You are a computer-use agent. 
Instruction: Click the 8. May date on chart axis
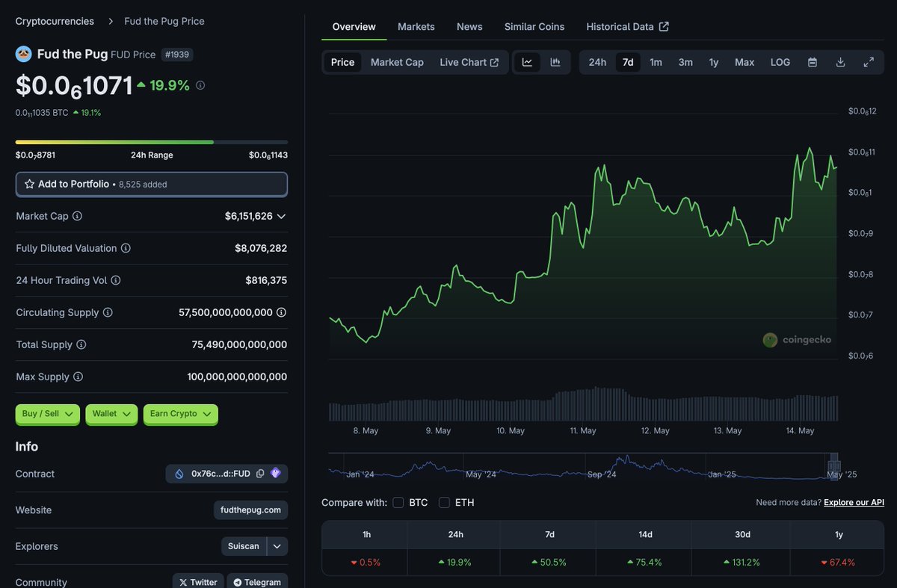tap(366, 431)
